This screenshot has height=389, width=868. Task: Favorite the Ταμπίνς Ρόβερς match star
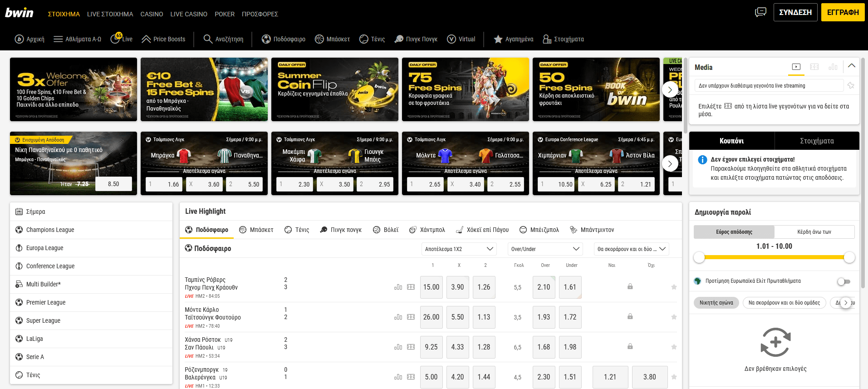tap(674, 287)
